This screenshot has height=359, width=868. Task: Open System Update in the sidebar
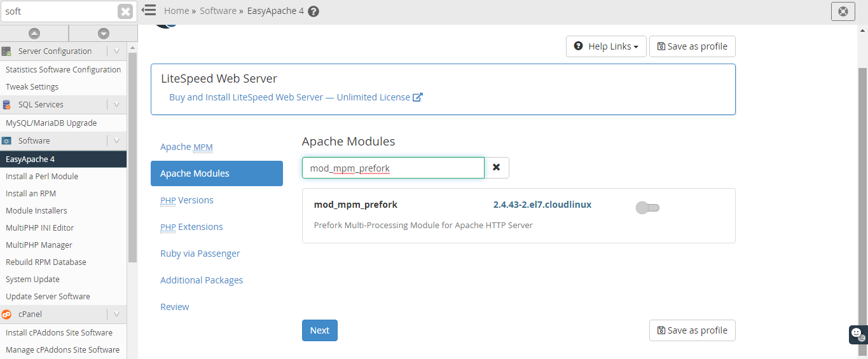click(x=32, y=280)
